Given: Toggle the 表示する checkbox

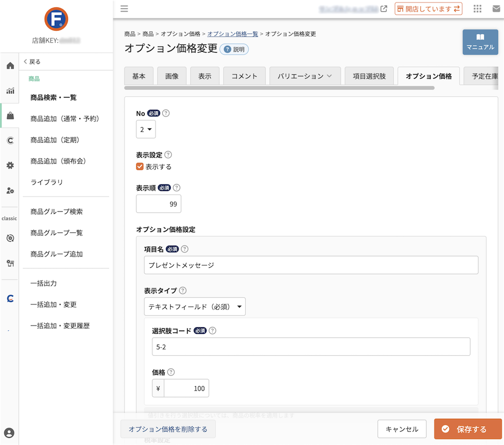Looking at the screenshot, I should (139, 166).
